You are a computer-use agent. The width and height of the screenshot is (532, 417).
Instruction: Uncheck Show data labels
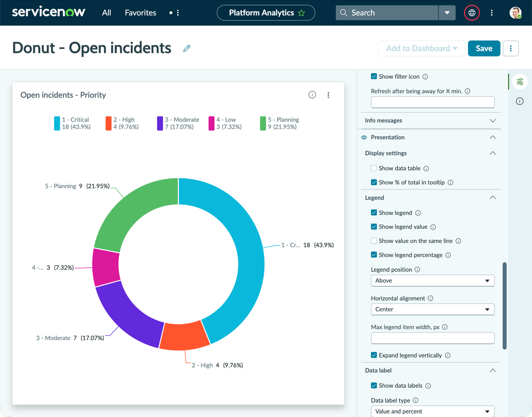coord(374,385)
